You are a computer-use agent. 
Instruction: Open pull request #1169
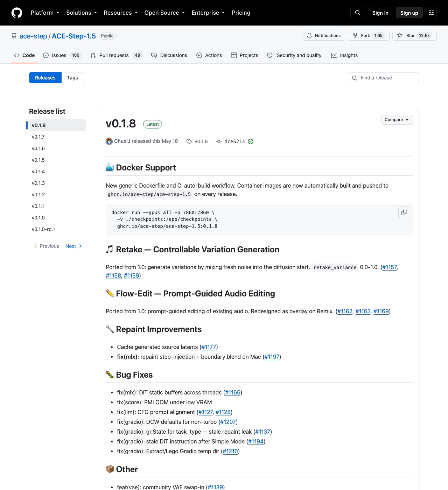pyautogui.click(x=381, y=311)
